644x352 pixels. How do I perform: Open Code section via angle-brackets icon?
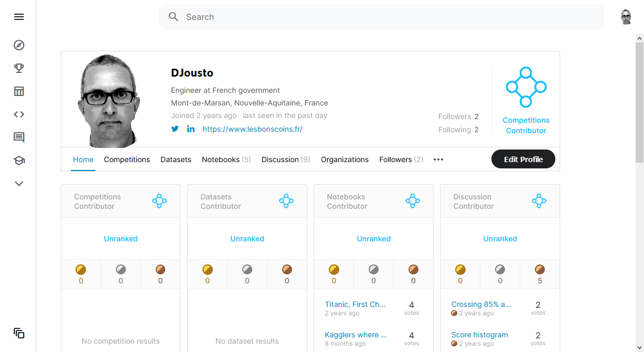19,114
